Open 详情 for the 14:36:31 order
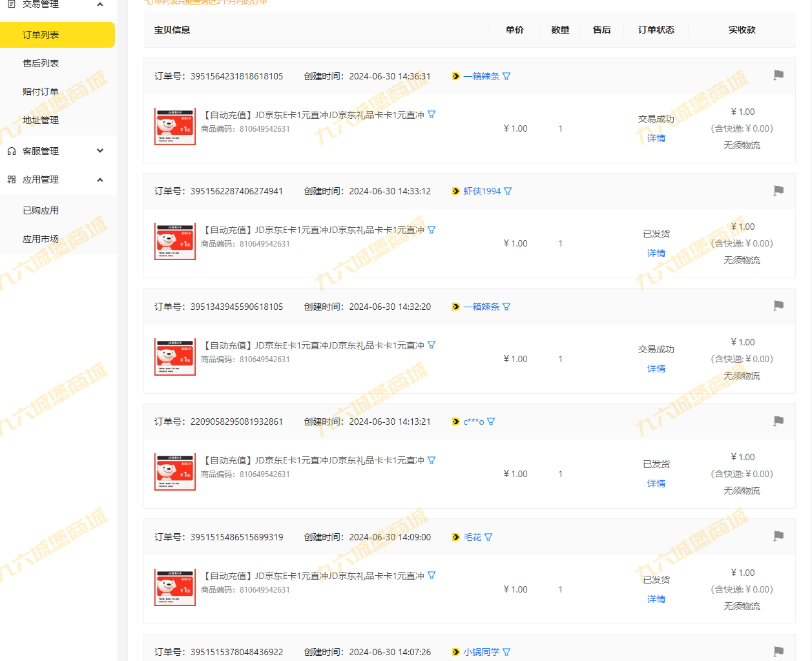The width and height of the screenshot is (812, 661). tap(656, 138)
